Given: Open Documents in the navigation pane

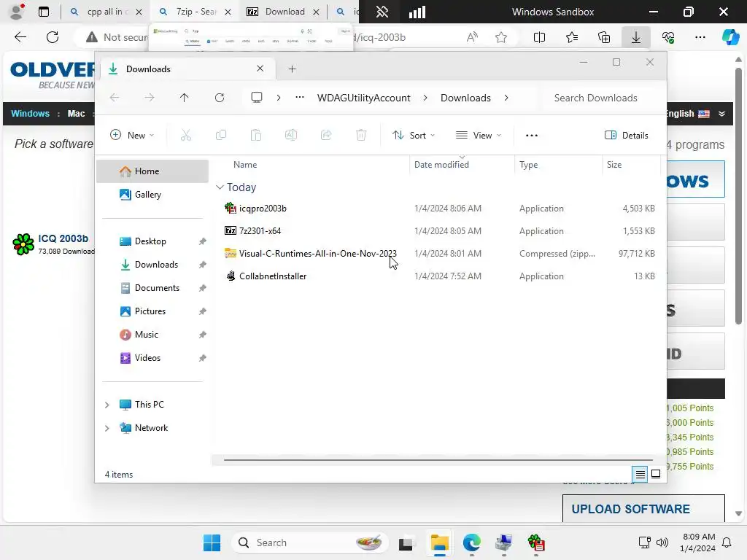Looking at the screenshot, I should click(152, 287).
